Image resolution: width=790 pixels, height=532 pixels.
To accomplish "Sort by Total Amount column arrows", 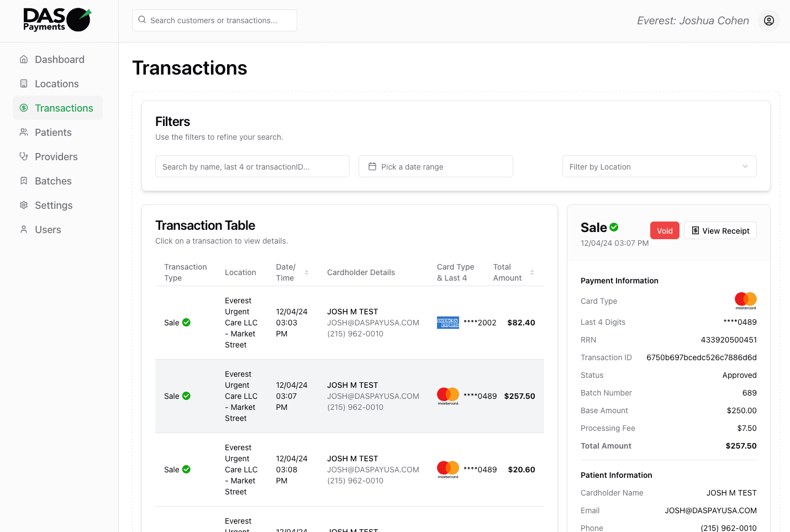I will point(532,272).
